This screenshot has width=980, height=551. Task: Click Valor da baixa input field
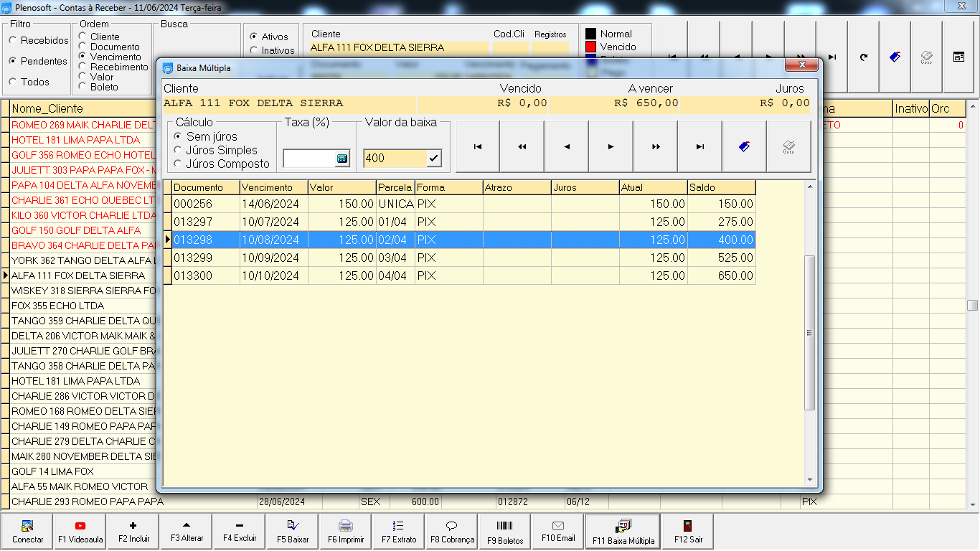click(x=395, y=159)
